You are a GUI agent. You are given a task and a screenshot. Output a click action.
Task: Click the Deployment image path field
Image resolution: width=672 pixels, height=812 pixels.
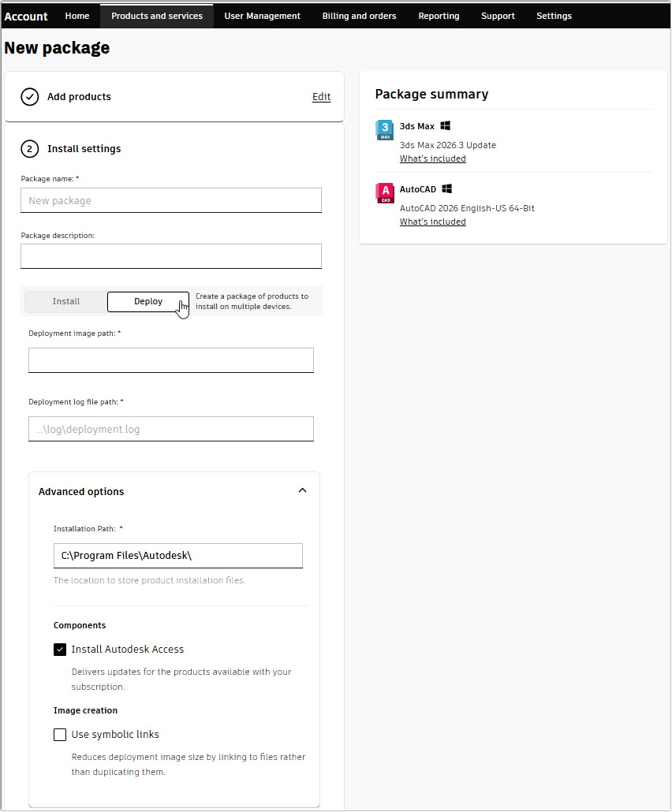[170, 359]
